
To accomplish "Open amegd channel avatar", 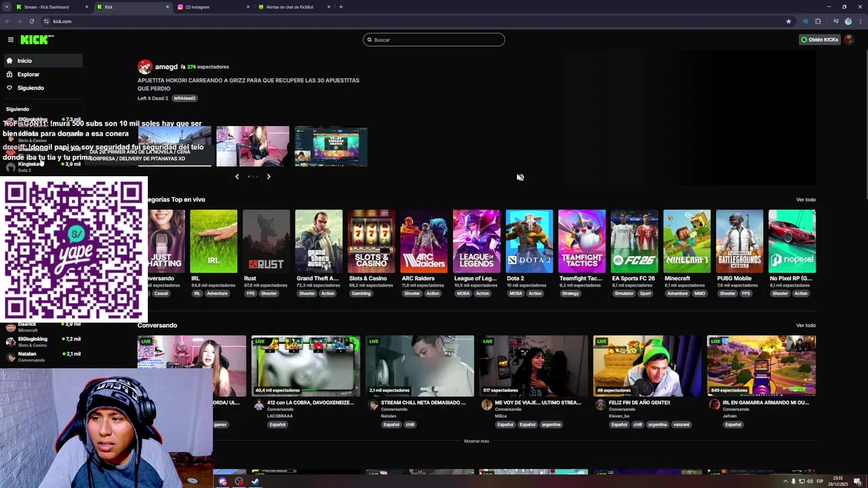I will coord(144,67).
